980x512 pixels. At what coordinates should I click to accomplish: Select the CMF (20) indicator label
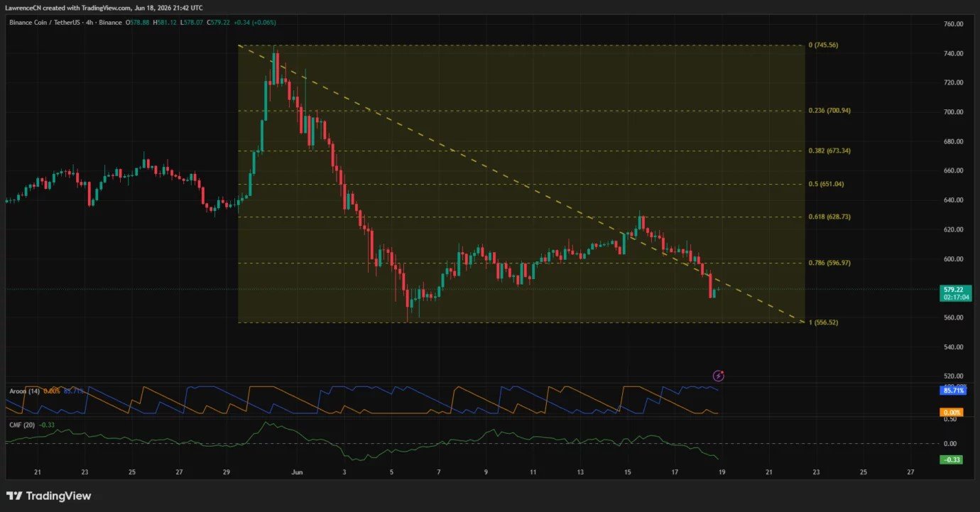(22, 425)
